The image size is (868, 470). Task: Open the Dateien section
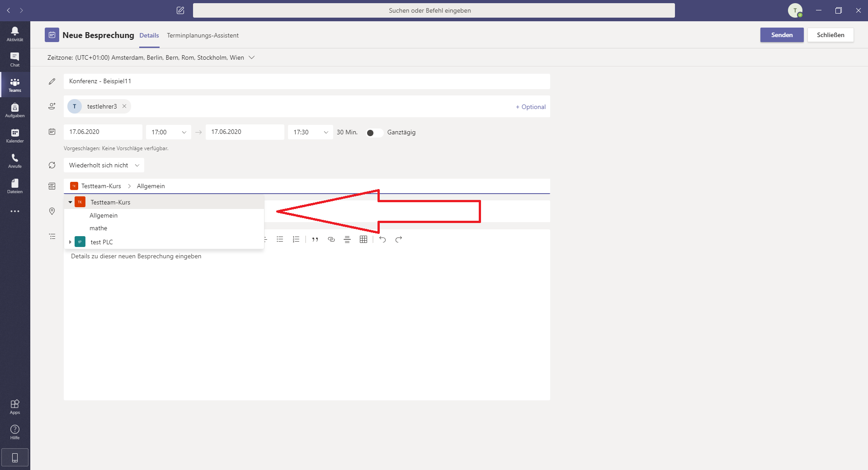pyautogui.click(x=15, y=186)
